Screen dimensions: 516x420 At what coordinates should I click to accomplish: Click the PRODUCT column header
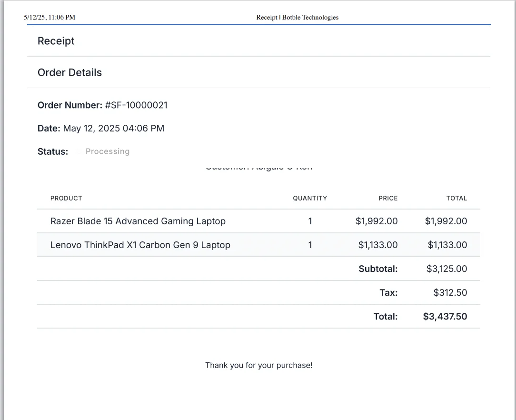click(66, 198)
